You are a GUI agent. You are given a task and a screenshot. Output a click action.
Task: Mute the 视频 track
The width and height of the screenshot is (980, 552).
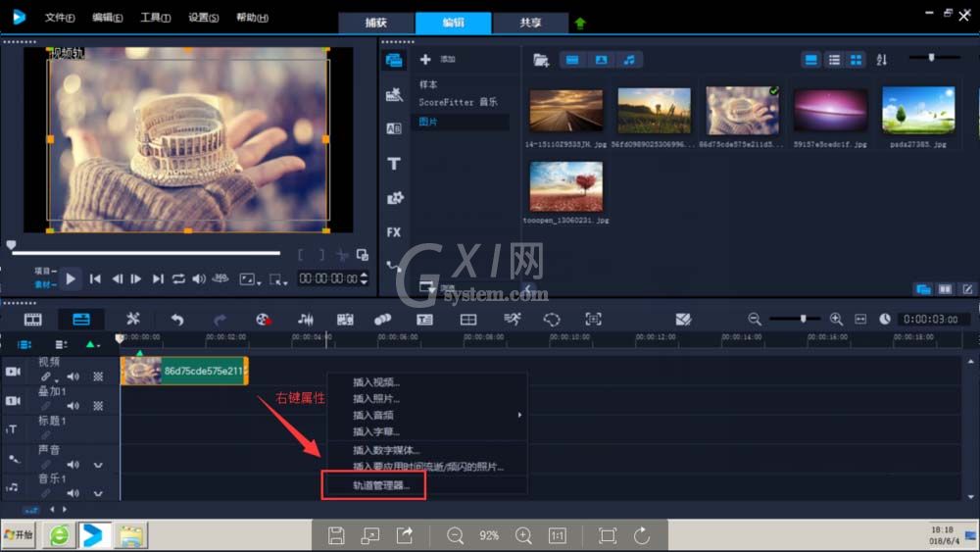pyautogui.click(x=73, y=376)
